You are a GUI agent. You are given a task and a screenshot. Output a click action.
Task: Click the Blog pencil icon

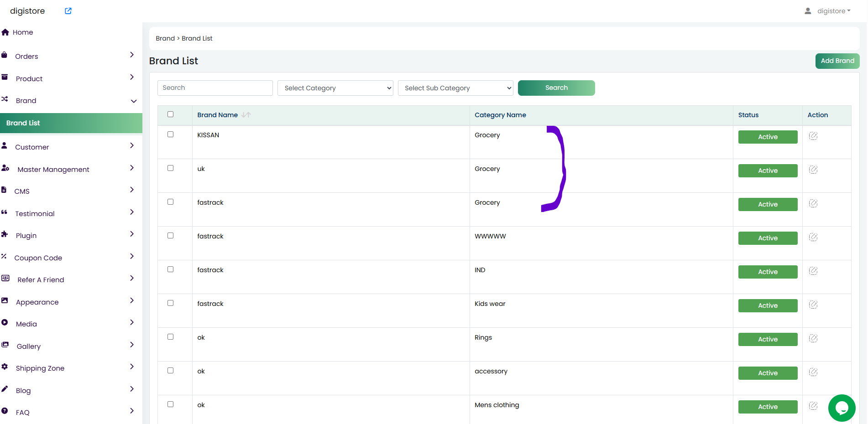[5, 389]
